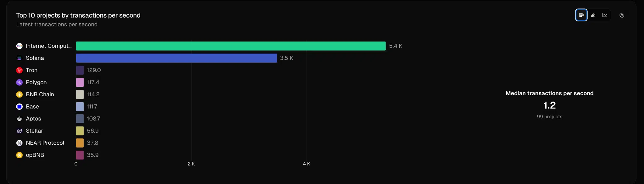Click the Aptos logo icon
Image resolution: width=644 pixels, height=184 pixels.
pyautogui.click(x=19, y=119)
